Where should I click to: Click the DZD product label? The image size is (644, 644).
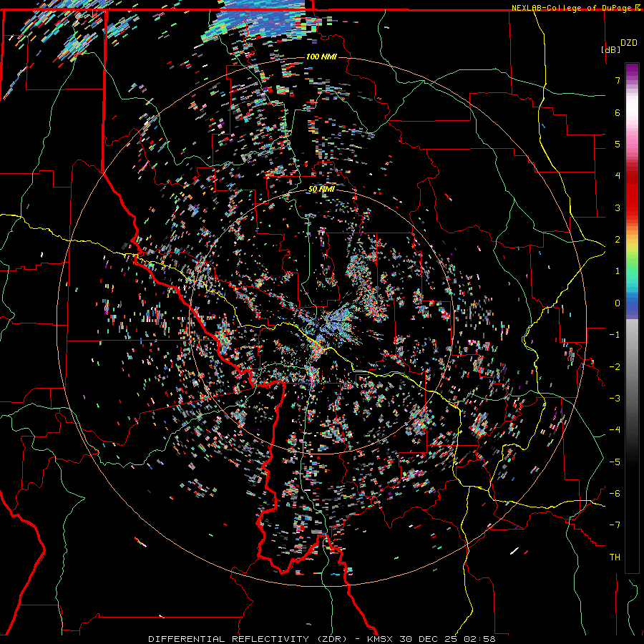pos(629,43)
